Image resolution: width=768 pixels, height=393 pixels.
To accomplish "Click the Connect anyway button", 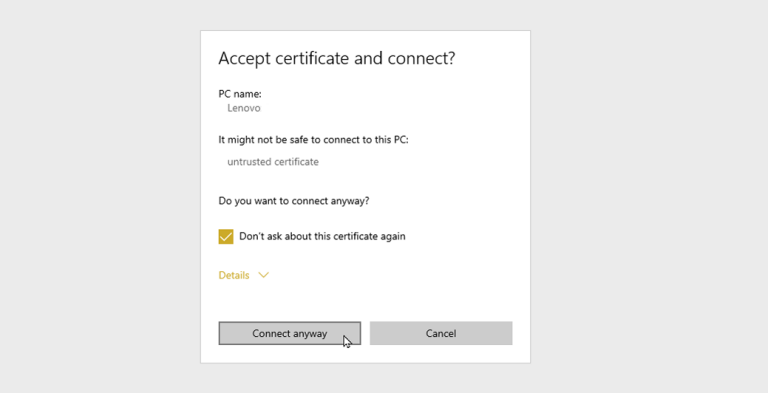I will tap(289, 333).
